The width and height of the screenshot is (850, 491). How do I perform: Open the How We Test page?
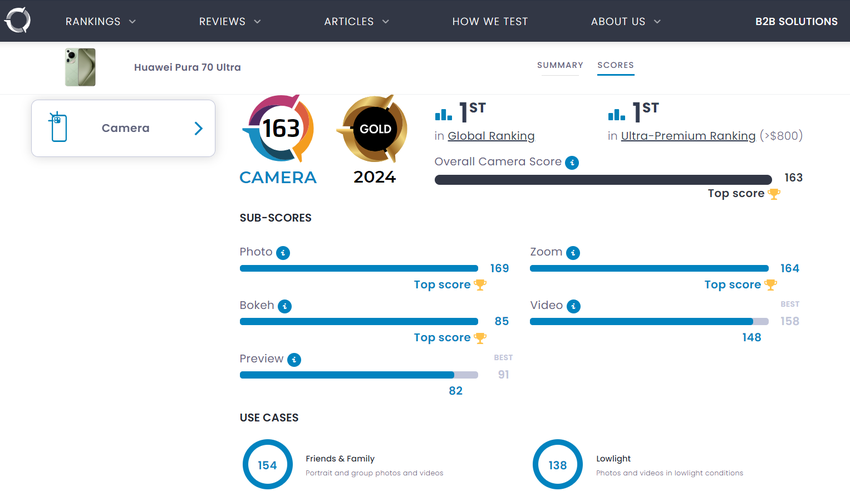pyautogui.click(x=494, y=21)
